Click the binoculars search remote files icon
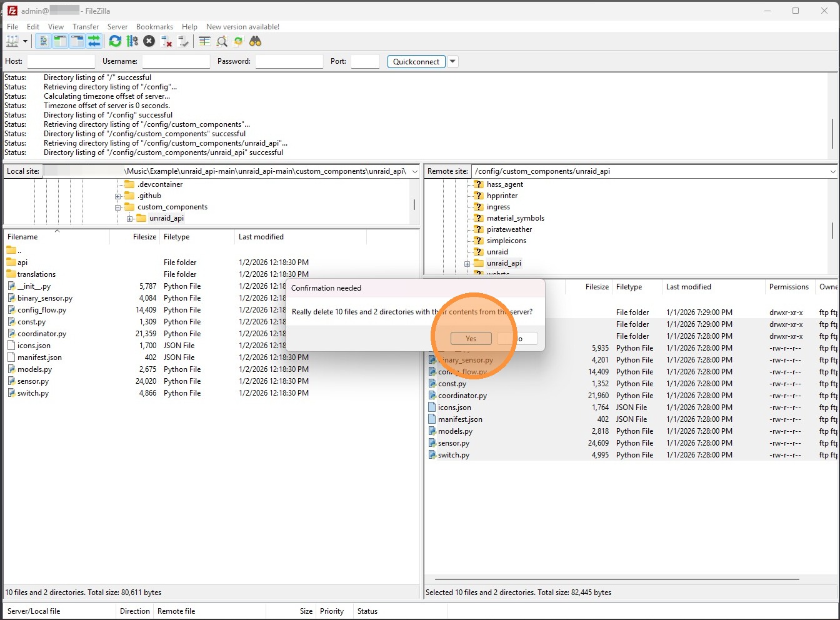Screen dimensions: 840x620 pyautogui.click(x=255, y=41)
